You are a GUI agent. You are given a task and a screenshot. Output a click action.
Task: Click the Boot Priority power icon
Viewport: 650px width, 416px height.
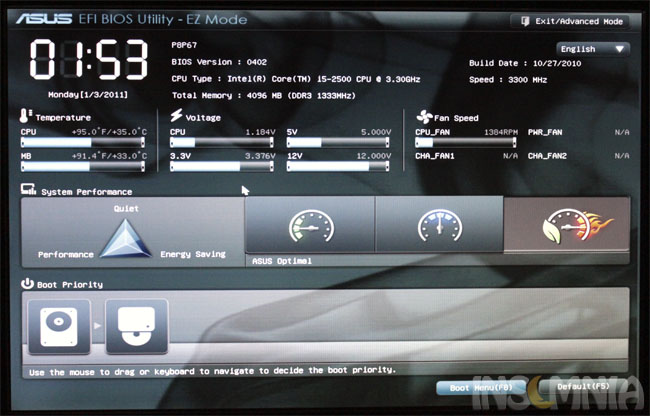tap(27, 283)
